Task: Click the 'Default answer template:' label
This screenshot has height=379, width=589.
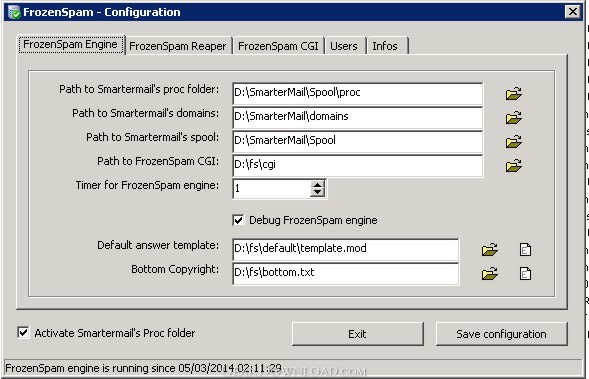Action: click(x=158, y=245)
